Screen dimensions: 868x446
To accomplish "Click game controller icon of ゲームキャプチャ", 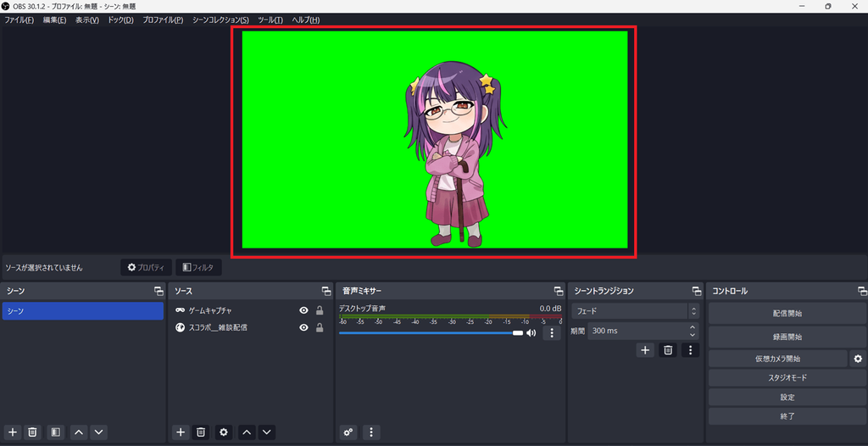I will pos(180,310).
